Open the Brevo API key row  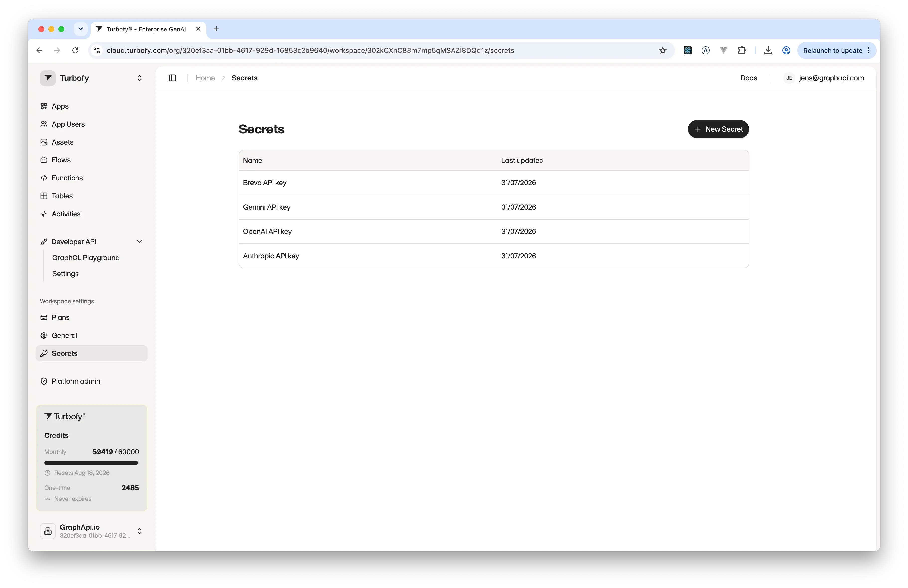pos(494,183)
